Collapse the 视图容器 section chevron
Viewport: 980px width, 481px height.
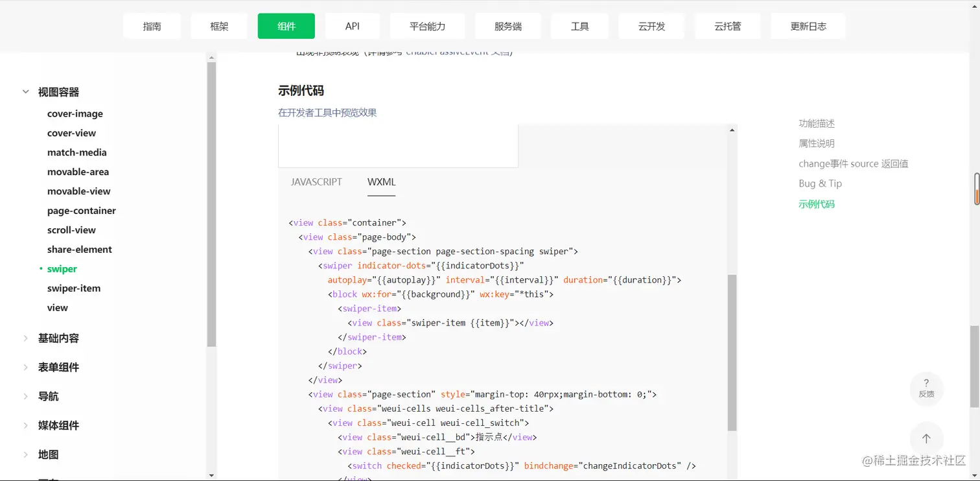tap(26, 92)
